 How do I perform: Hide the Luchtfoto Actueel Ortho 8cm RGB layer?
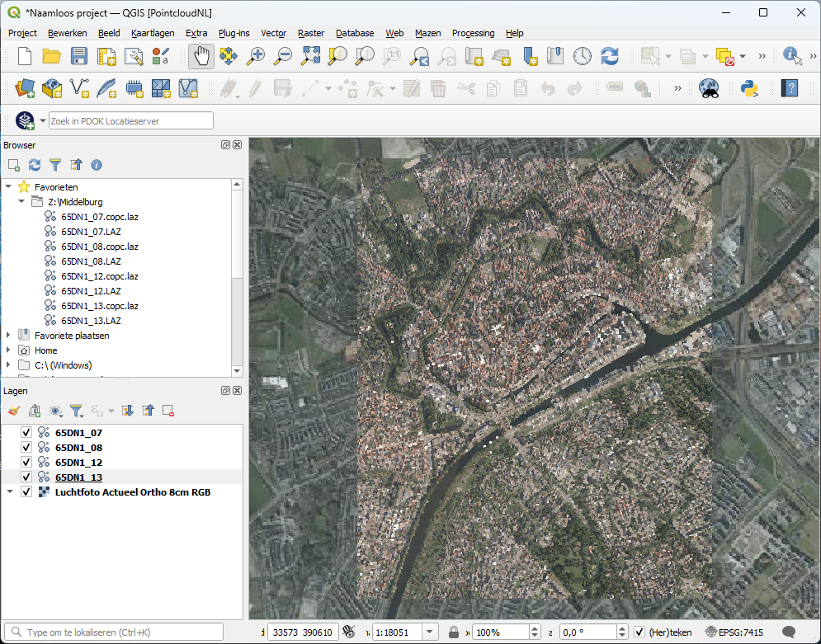pyautogui.click(x=26, y=491)
